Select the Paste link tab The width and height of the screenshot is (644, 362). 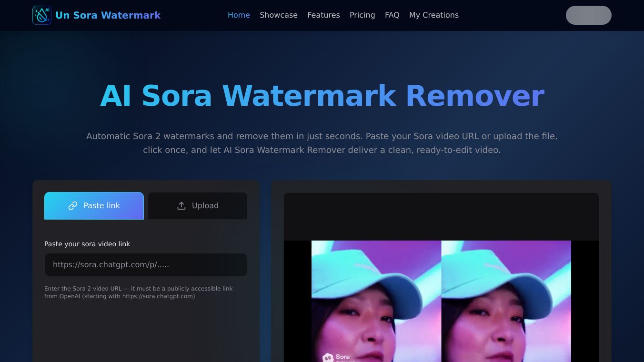click(94, 206)
